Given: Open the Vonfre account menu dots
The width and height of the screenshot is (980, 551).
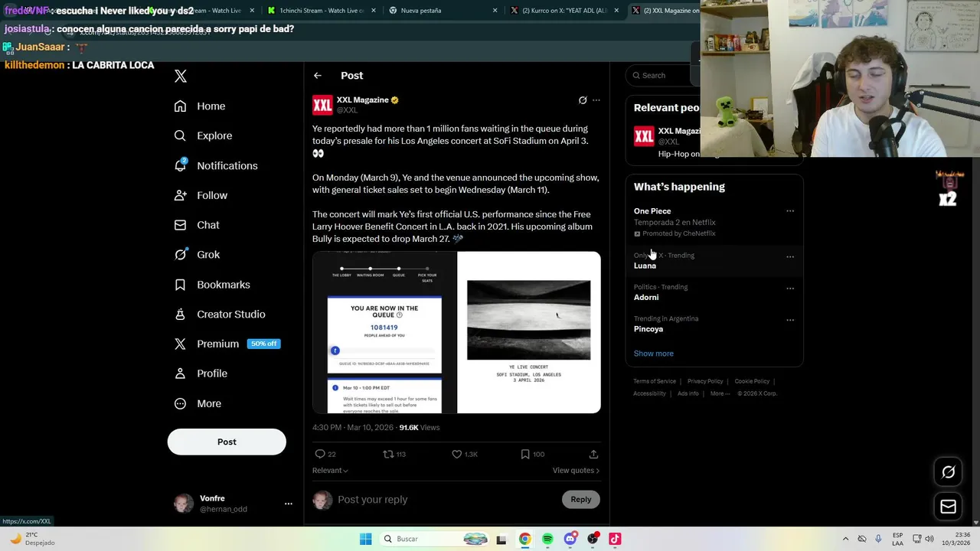Looking at the screenshot, I should 289,504.
